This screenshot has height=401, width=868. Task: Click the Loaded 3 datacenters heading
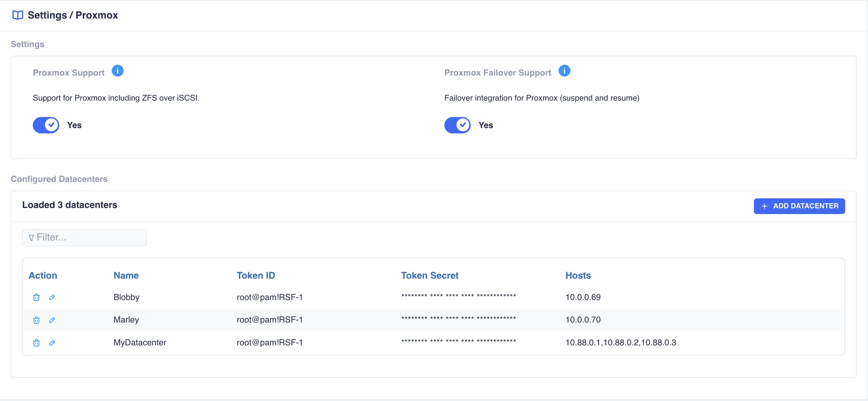[x=70, y=205]
